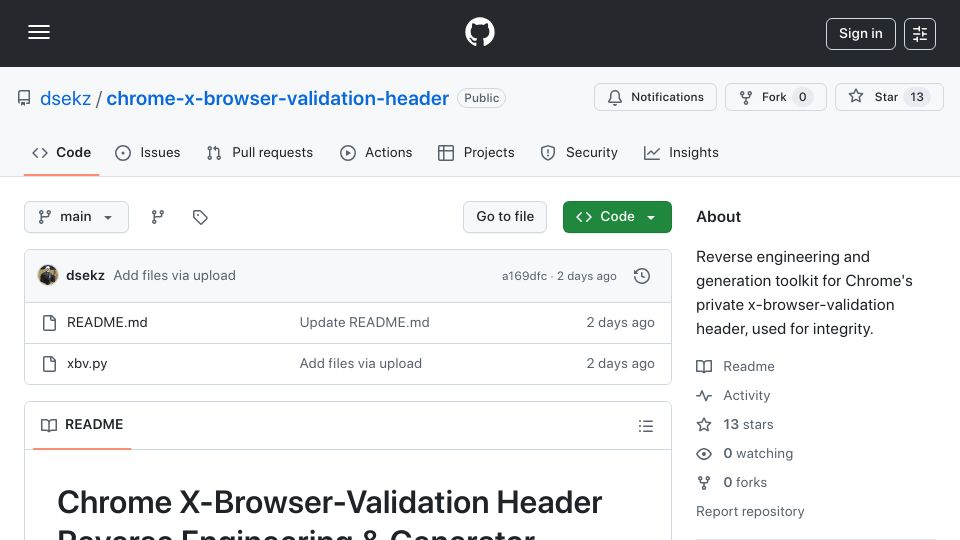Open dsekz owner profile link
The image size is (960, 540).
point(66,98)
